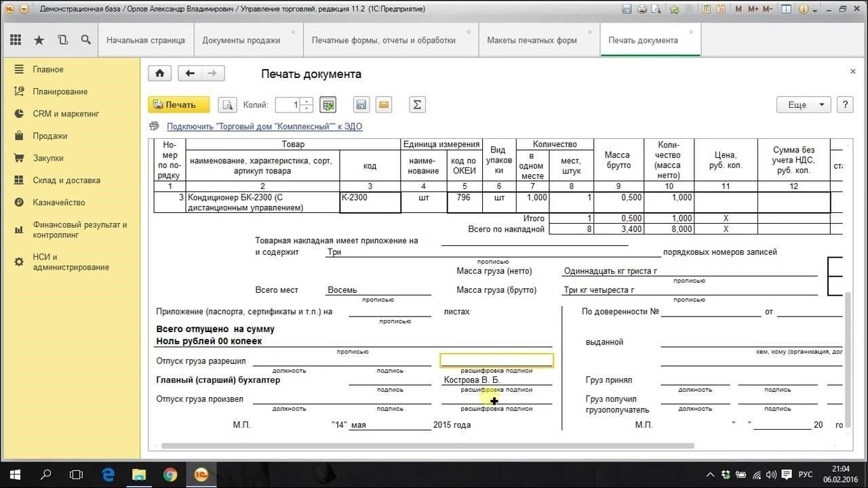Toggle the split window panel icon

[x=785, y=9]
